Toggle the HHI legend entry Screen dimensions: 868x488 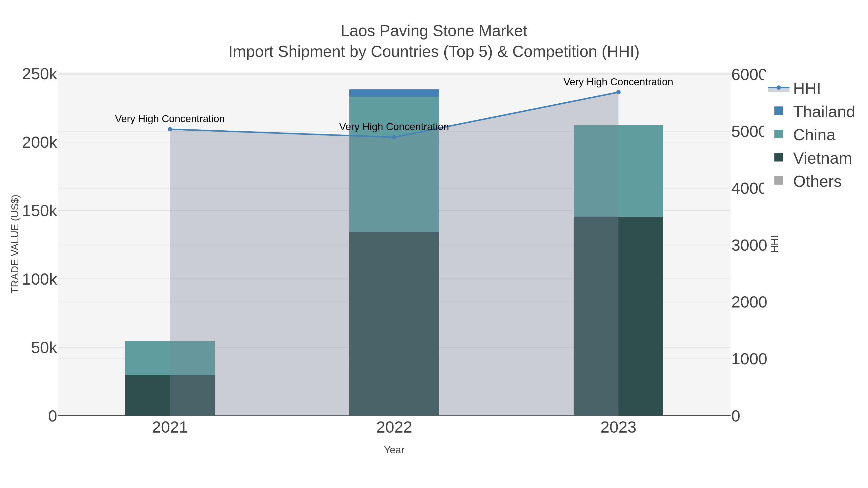click(794, 89)
